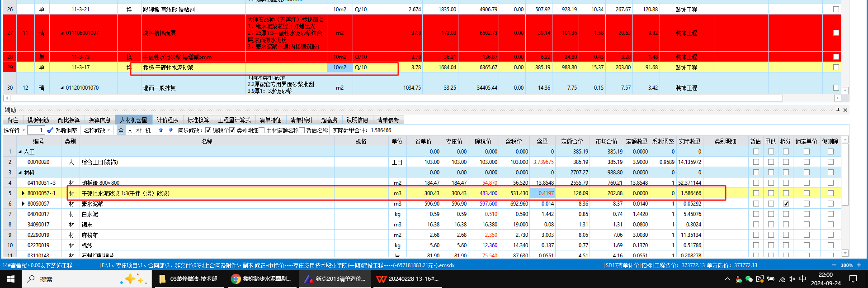Switch to 新点2013清单造价 taskbar app

pos(335,279)
